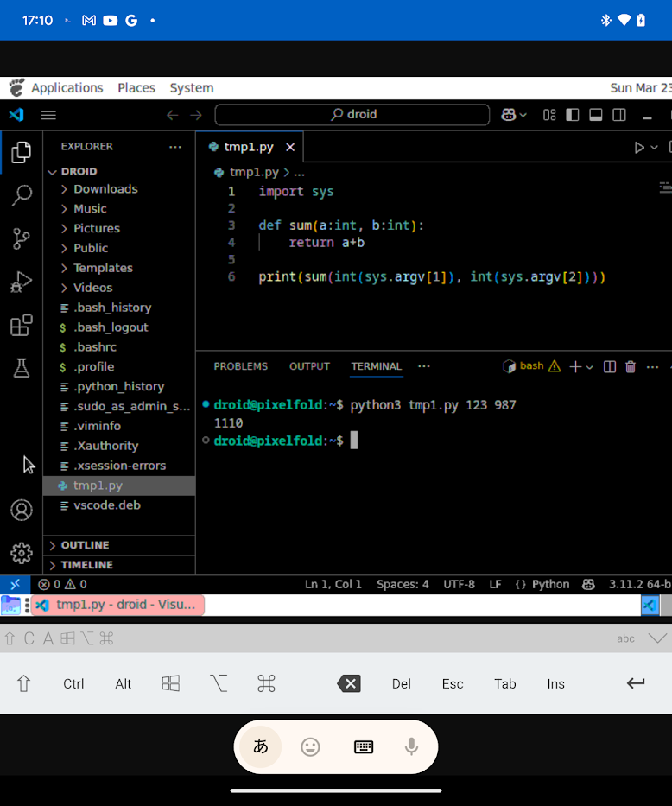
Task: Click the droid command center search box
Action: pyautogui.click(x=352, y=115)
